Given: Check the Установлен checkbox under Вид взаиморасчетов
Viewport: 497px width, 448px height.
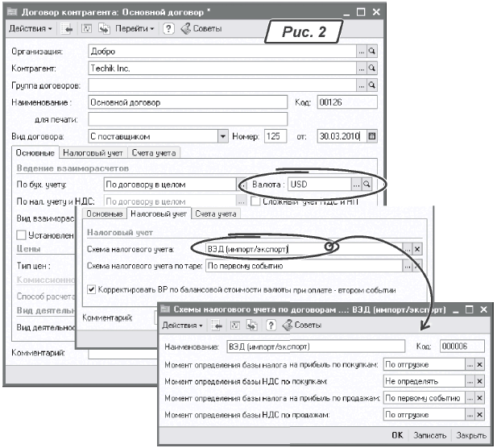Looking at the screenshot, I should pyautogui.click(x=21, y=234).
